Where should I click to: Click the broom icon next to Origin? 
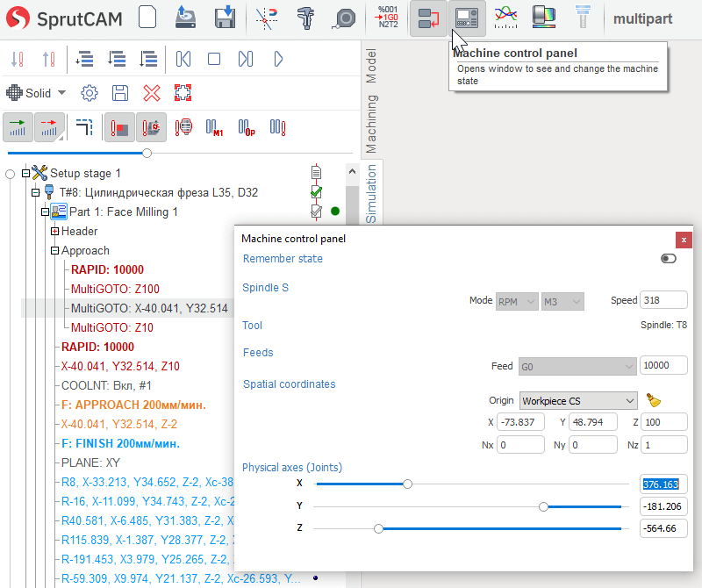pos(653,400)
